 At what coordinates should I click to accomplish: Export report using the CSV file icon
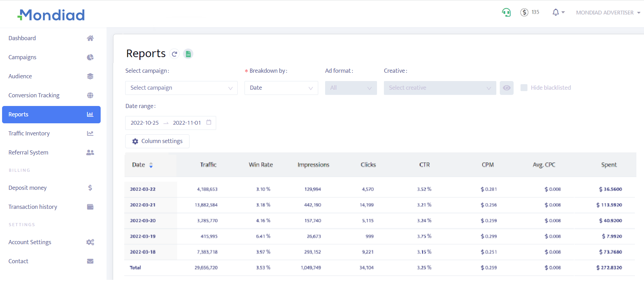tap(188, 54)
